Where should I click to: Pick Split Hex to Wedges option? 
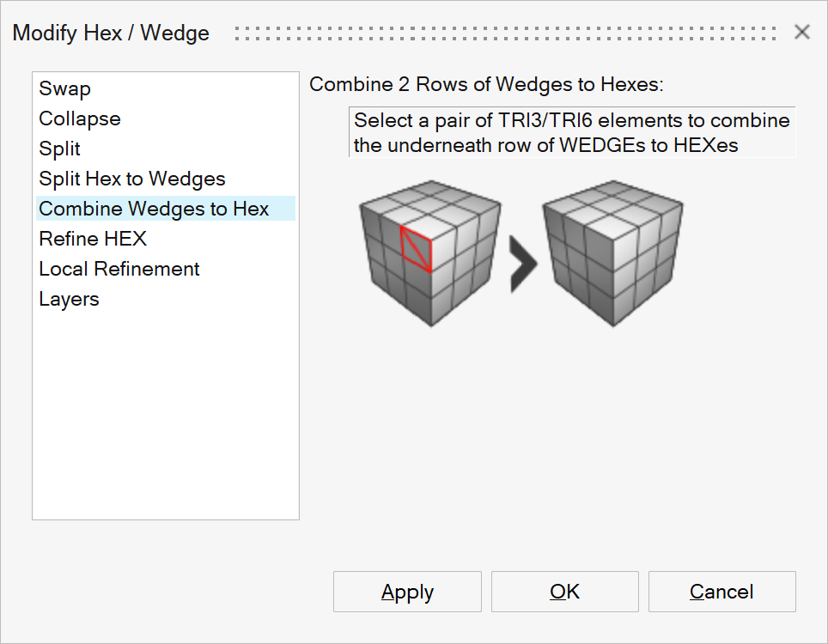[132, 179]
